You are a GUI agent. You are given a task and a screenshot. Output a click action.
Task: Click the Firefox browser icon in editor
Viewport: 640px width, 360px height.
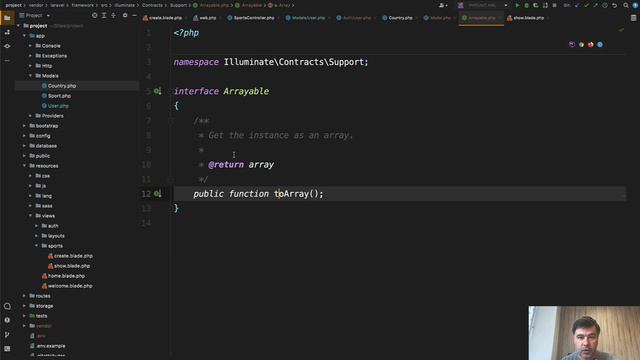(590, 44)
